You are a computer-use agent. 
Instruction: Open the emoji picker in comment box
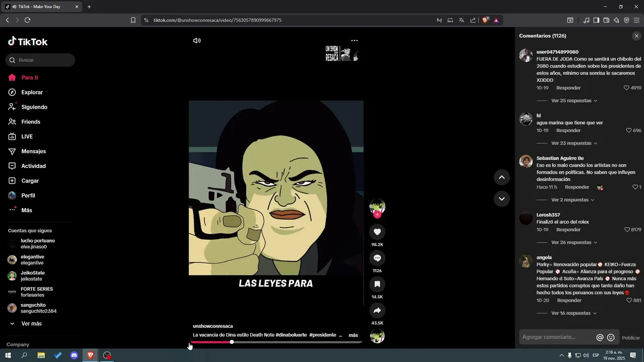(x=611, y=338)
